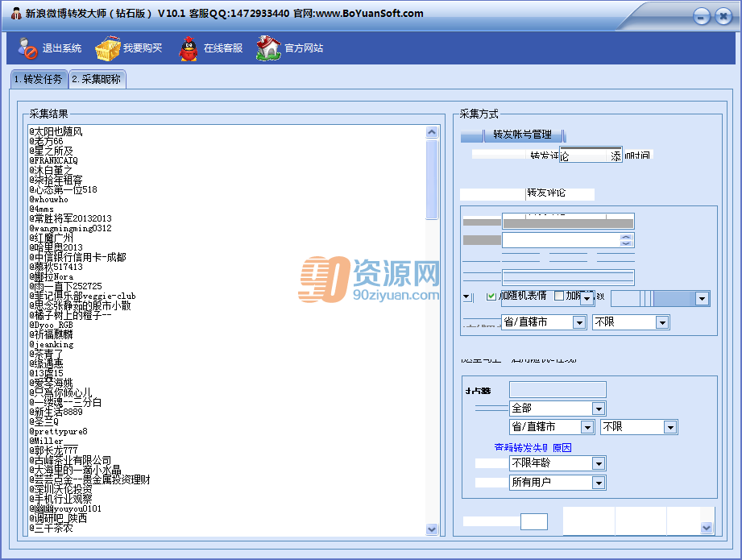
Task: Select @jeanking in results list
Action: click(51, 344)
